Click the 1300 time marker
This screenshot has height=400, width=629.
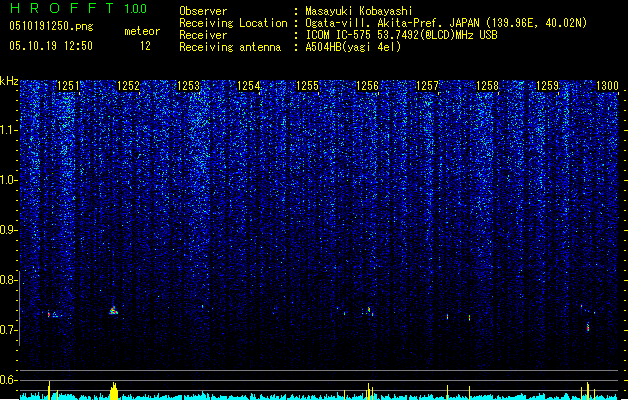point(607,86)
